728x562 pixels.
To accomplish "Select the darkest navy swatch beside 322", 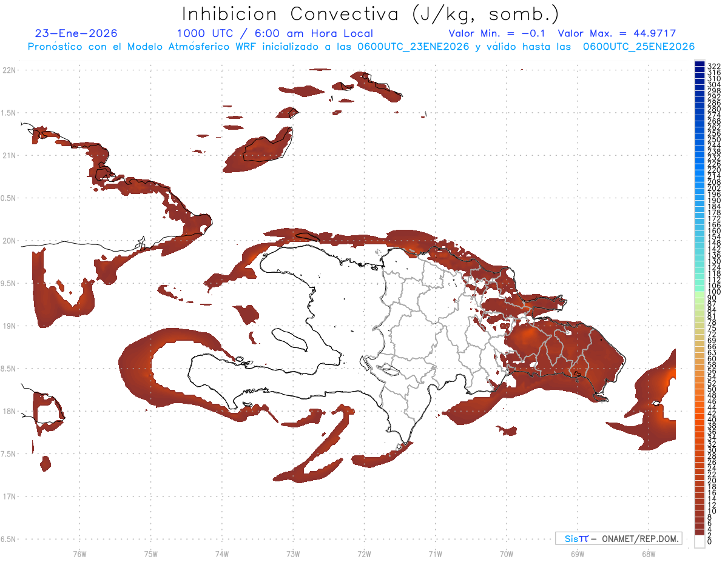I will (x=699, y=64).
